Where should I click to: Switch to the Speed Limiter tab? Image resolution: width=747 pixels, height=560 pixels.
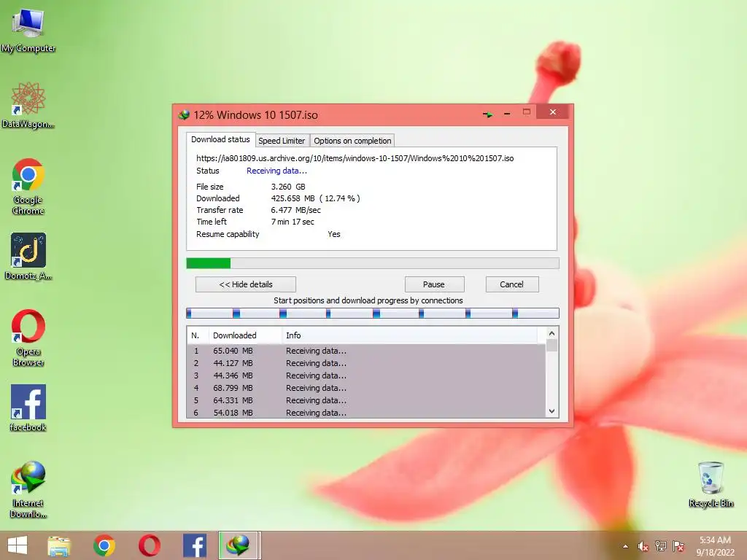[x=282, y=141]
